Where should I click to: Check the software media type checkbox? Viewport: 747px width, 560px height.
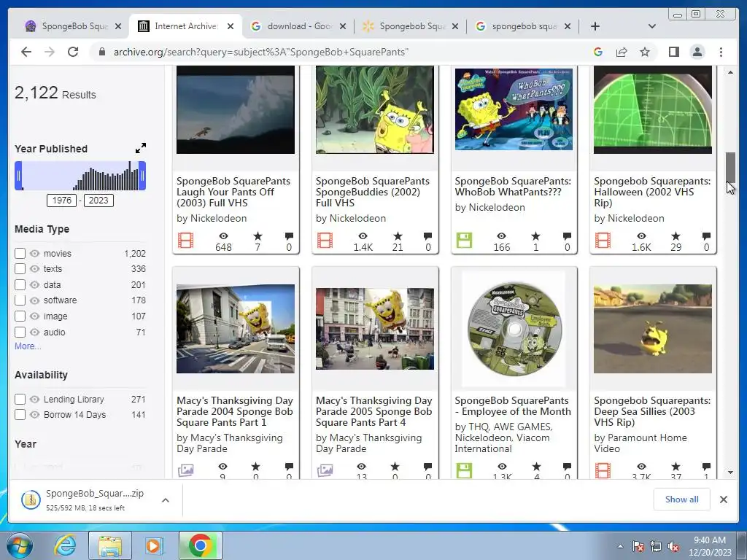(x=20, y=300)
